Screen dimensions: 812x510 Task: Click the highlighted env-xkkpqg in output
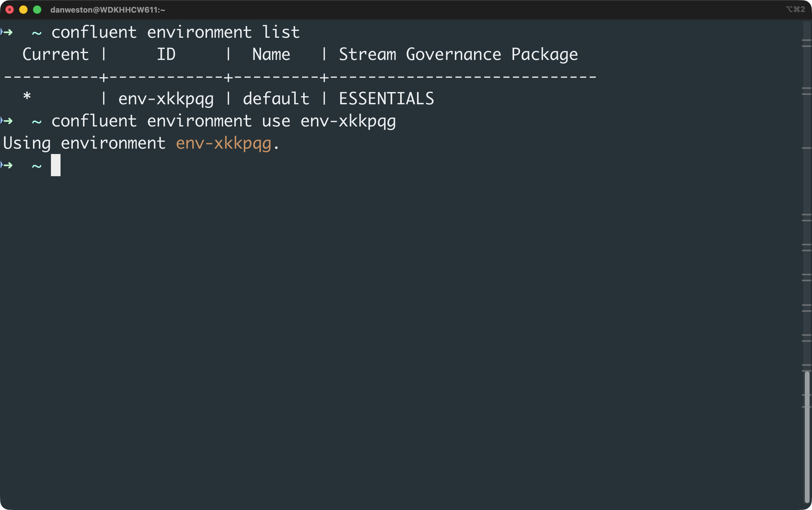(x=224, y=143)
